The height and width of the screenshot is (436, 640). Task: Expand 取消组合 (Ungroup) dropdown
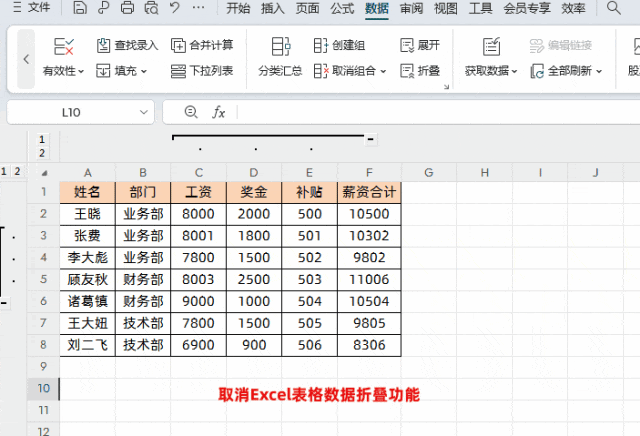383,71
